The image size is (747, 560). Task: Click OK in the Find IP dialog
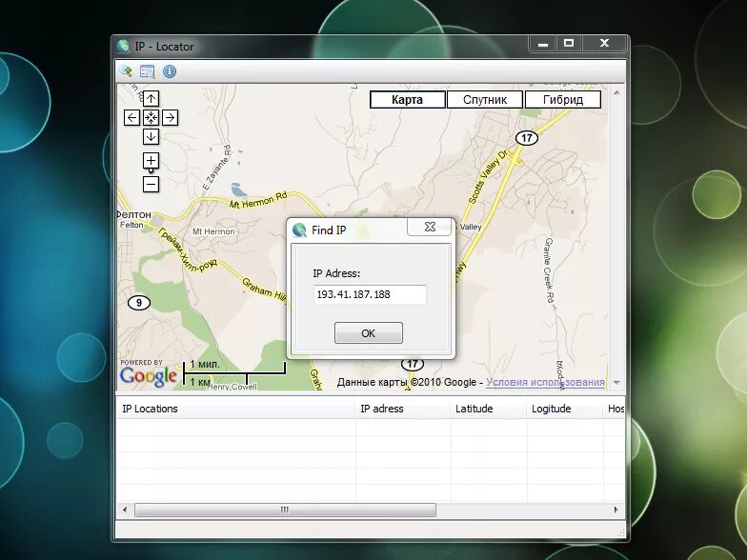(368, 333)
